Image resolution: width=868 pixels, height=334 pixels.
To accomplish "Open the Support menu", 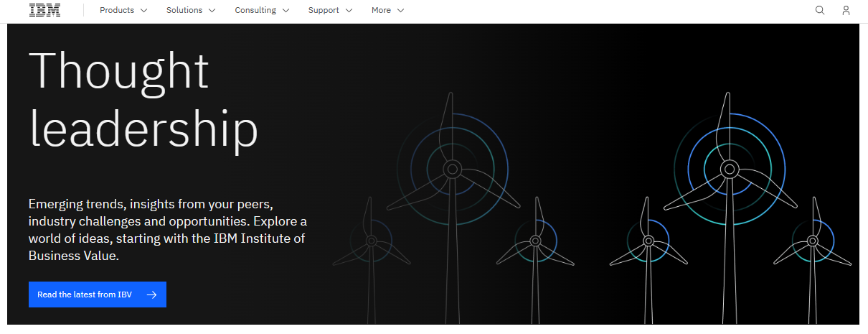I will click(330, 10).
